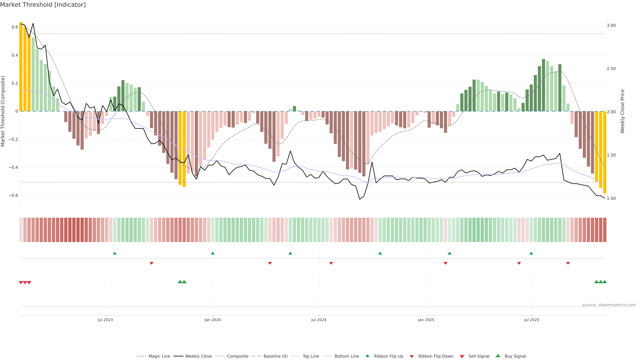Click the Ribbon Flip Down legend label

point(436,356)
